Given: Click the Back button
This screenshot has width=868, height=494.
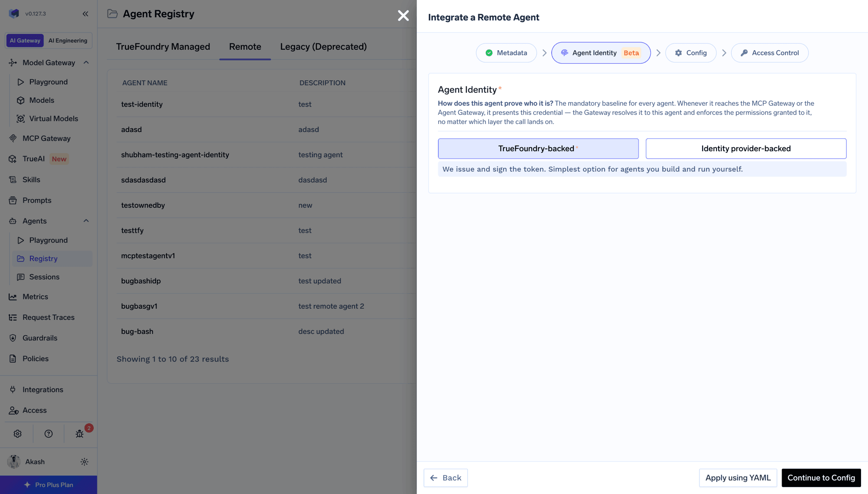Looking at the screenshot, I should pos(445,478).
